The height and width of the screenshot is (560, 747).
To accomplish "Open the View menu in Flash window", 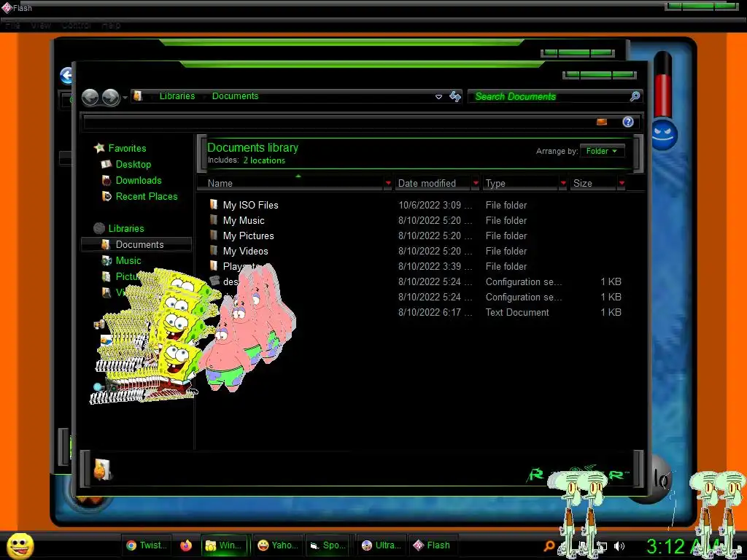I will [x=41, y=26].
